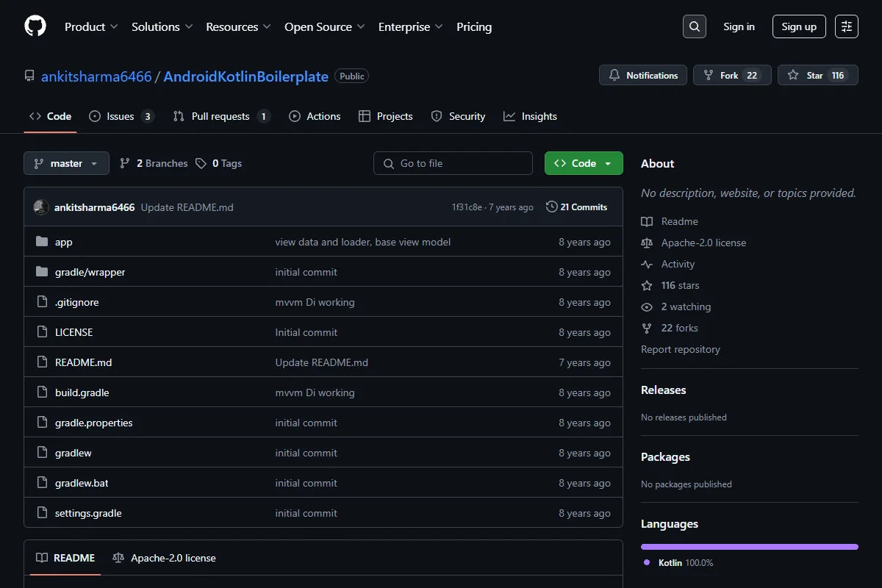Image resolution: width=882 pixels, height=588 pixels.
Task: Expand the green Code dropdown
Action: click(584, 163)
